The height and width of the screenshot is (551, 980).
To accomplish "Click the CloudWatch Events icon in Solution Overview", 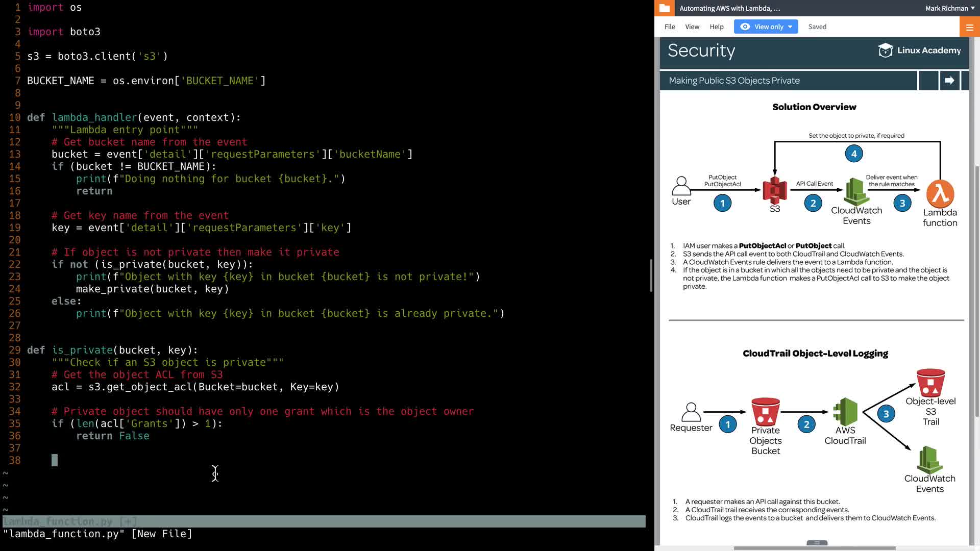I will [856, 191].
